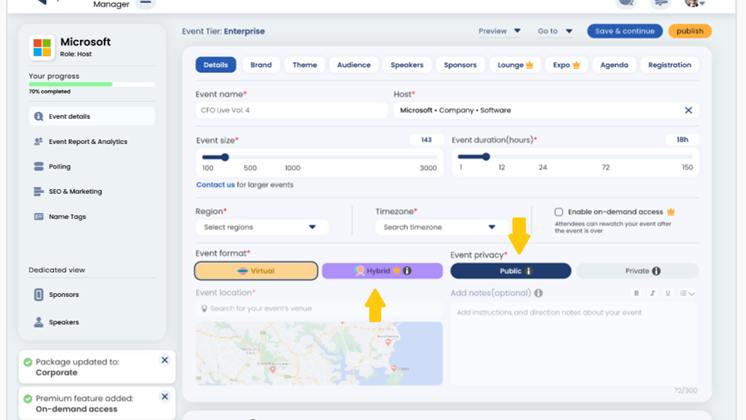
Task: Click the Event name input field
Action: coord(292,110)
